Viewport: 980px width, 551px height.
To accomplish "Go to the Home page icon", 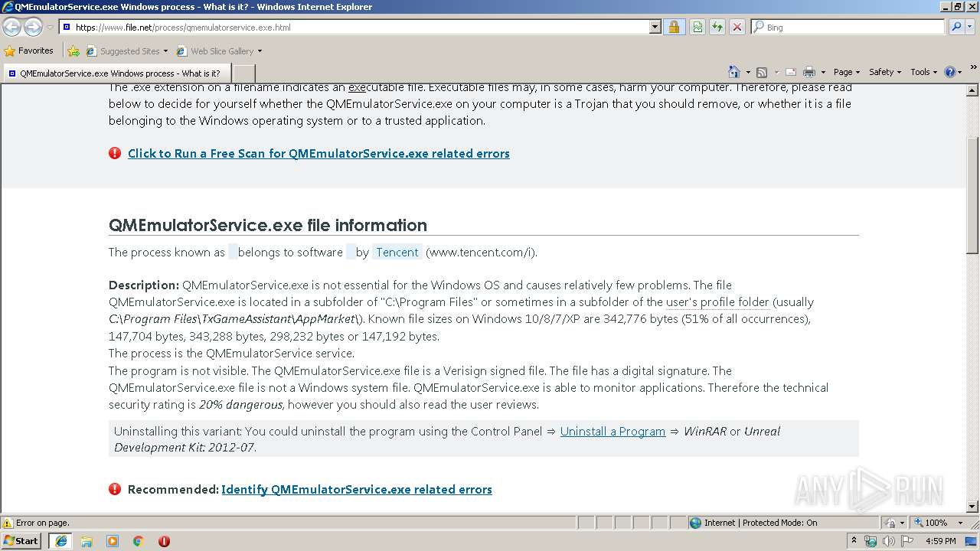I will 734,72.
